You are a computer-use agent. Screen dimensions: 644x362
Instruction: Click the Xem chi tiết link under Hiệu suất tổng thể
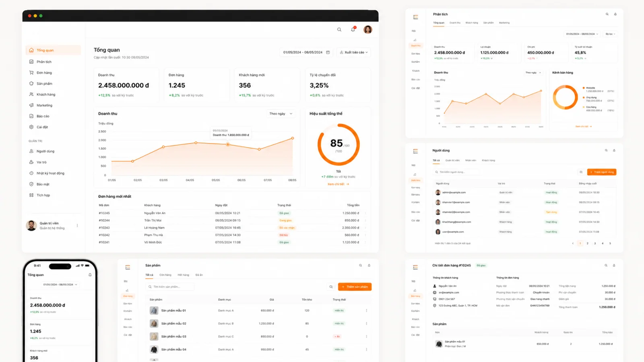pos(338,184)
